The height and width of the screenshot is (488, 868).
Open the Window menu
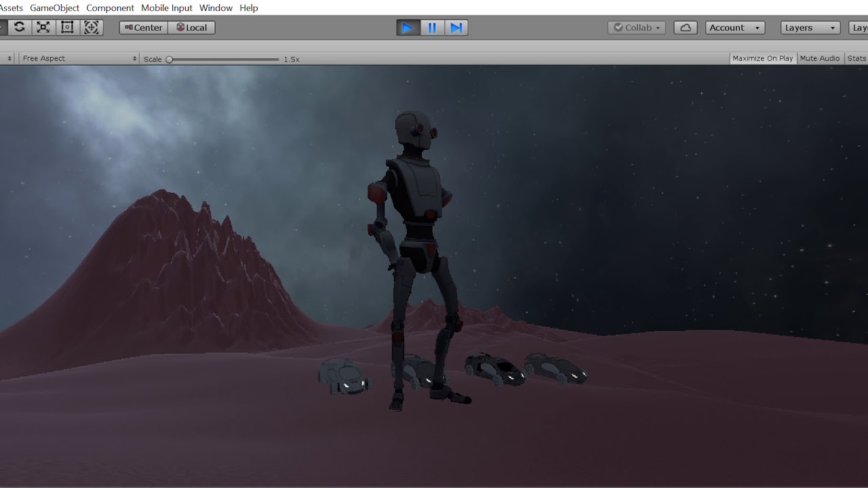(x=216, y=7)
